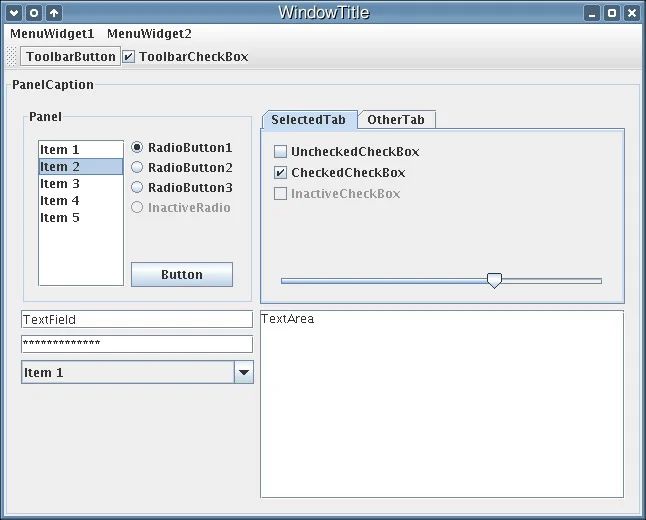646x520 pixels.
Task: Close the WindowTitle window
Action: point(632,13)
